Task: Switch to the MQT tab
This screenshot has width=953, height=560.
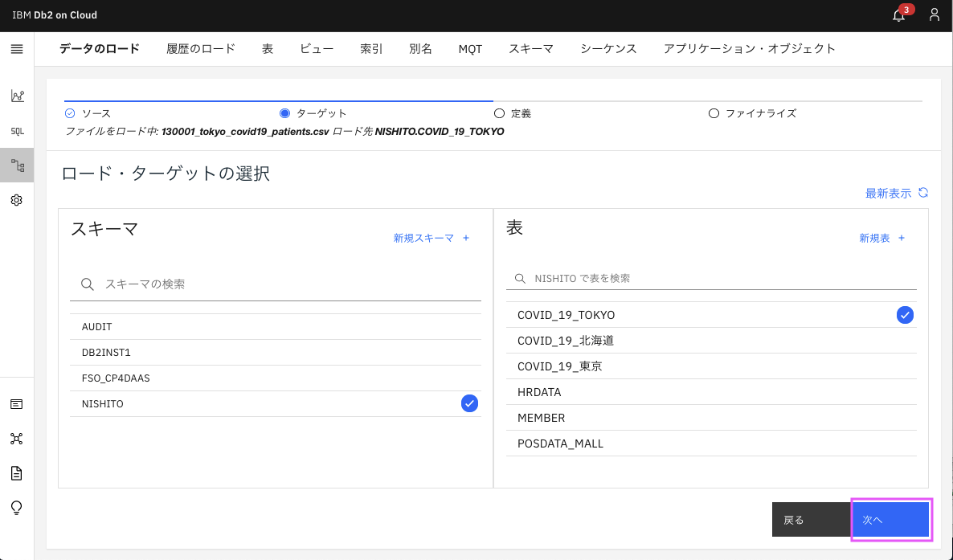Action: pos(470,49)
